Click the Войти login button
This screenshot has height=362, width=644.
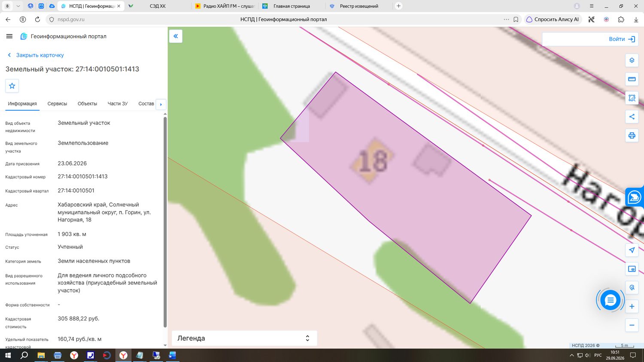pyautogui.click(x=621, y=39)
